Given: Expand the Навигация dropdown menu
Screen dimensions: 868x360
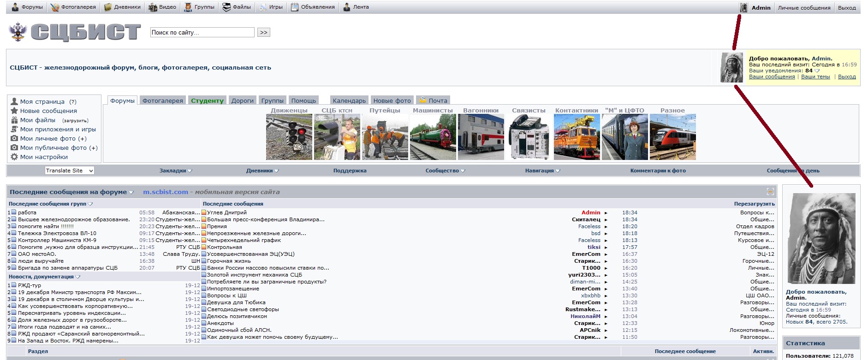Looking at the screenshot, I should pyautogui.click(x=542, y=171).
